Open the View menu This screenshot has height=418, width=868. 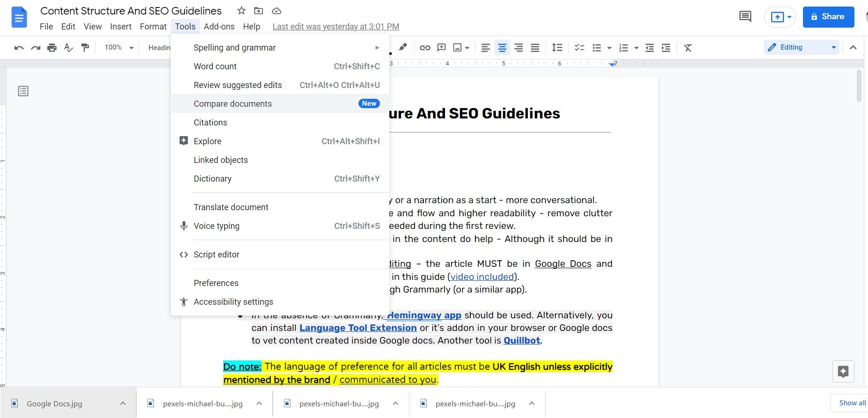tap(93, 27)
